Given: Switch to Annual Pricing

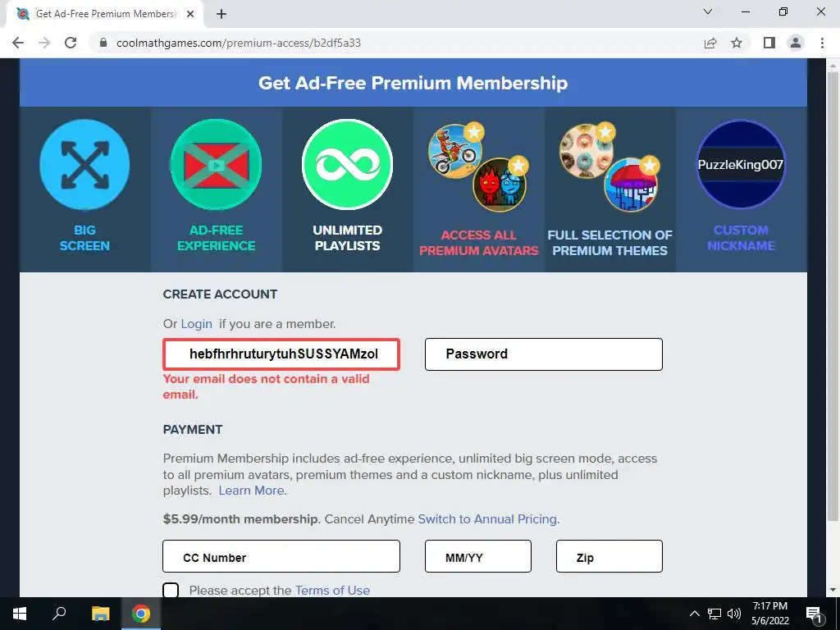Looking at the screenshot, I should 489,519.
